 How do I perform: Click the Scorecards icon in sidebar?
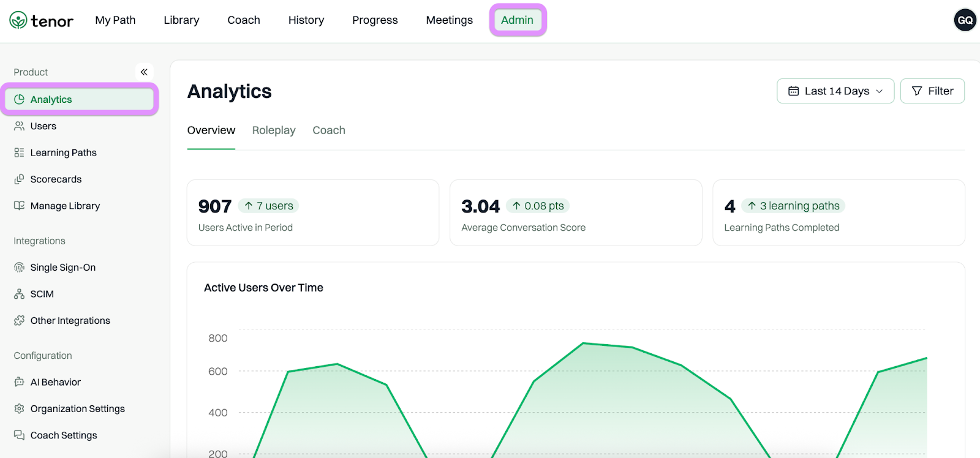[x=19, y=179]
